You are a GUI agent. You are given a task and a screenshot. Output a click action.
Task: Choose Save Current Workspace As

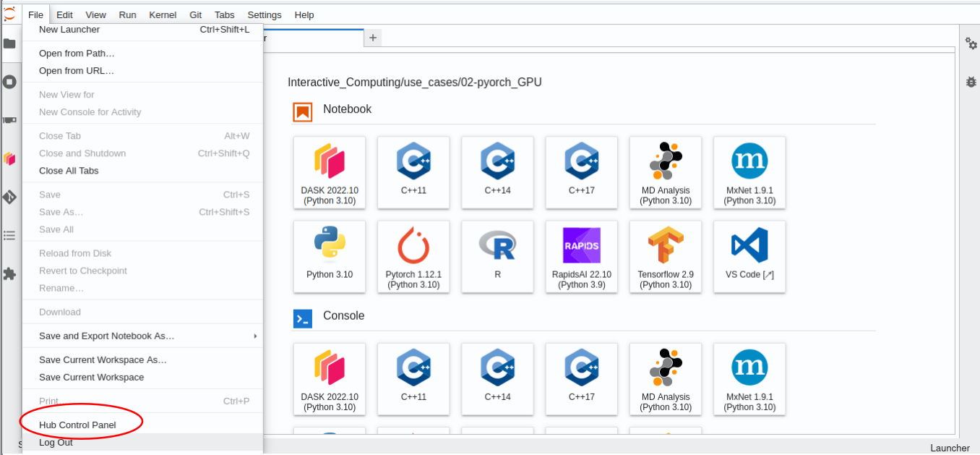pyautogui.click(x=143, y=360)
